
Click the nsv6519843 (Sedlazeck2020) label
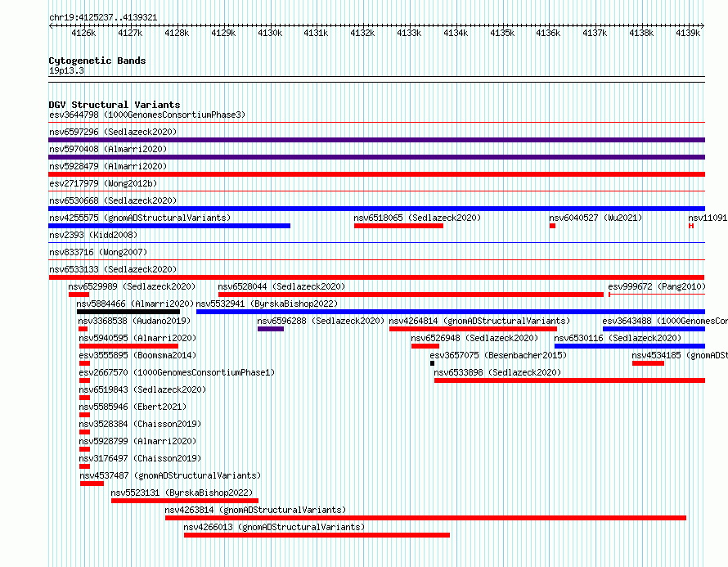pos(142,389)
